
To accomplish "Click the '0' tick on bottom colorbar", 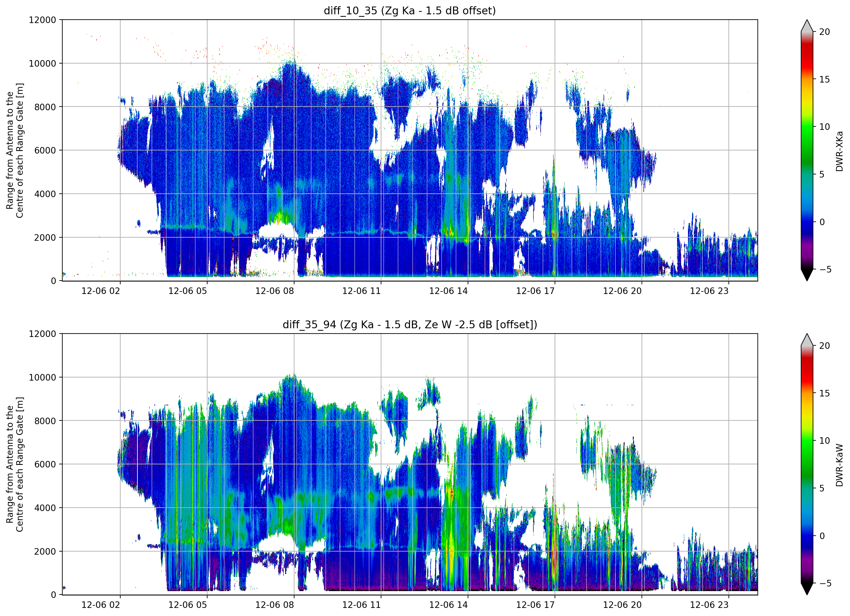I will (822, 536).
